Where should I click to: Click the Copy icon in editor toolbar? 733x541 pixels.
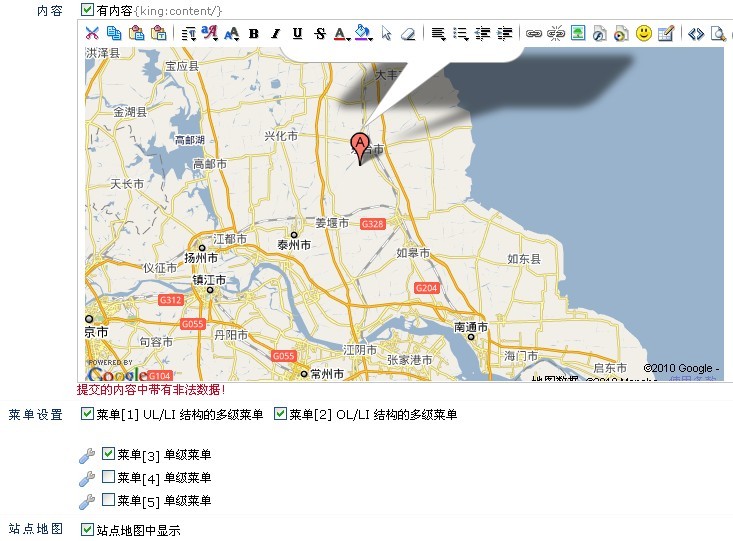point(114,33)
